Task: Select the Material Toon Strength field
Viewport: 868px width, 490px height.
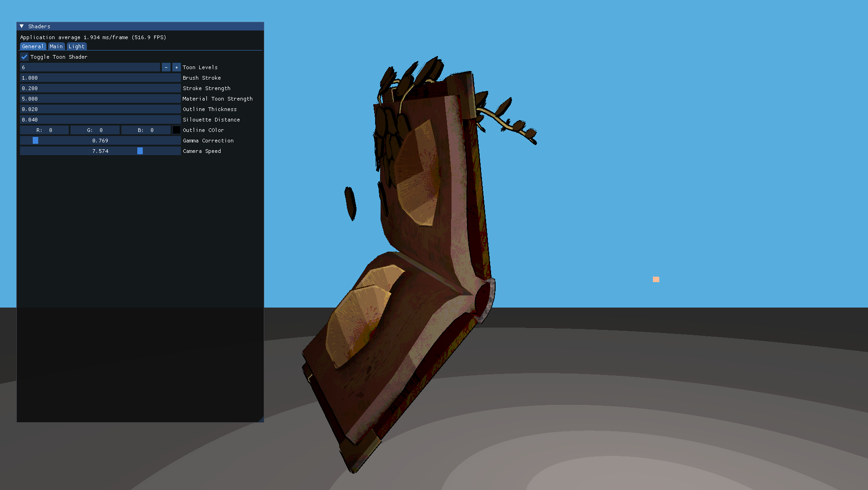Action: tap(100, 99)
